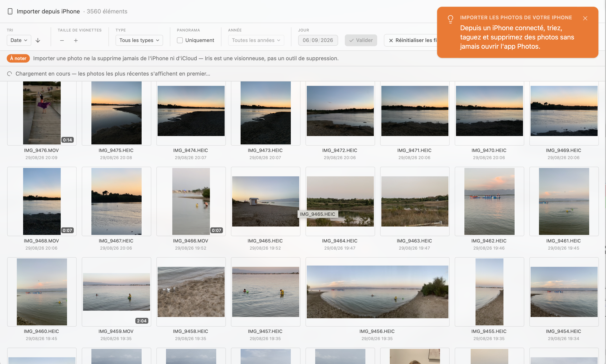This screenshot has width=606, height=364.
Task: Select the IMG_9469.HEIC thumbnail
Action: 564,111
